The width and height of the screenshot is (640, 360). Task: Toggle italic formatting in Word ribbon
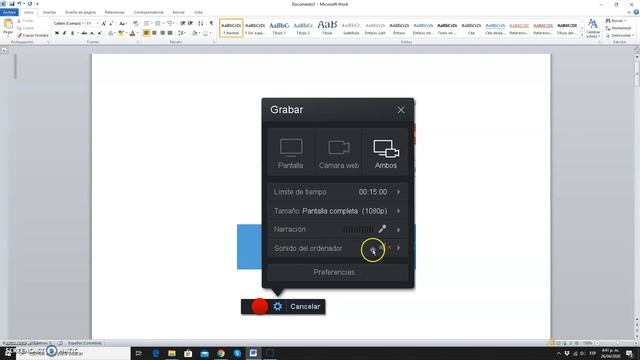point(64,33)
